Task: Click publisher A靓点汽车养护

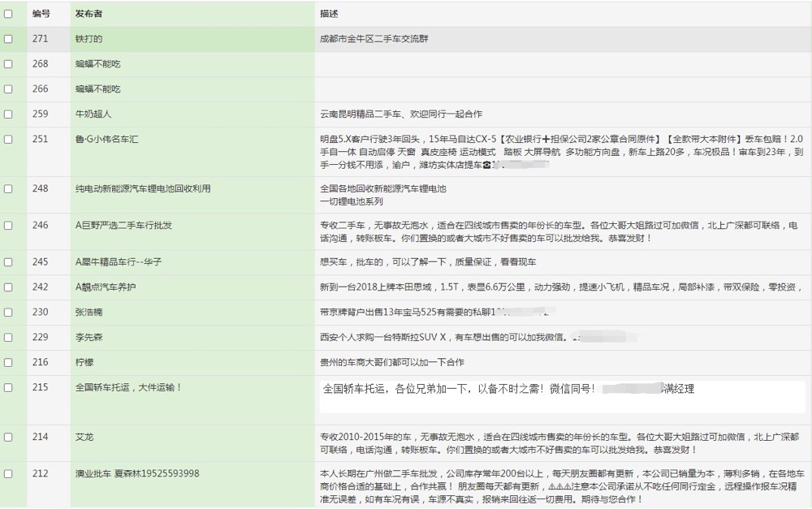Action: 106,287
